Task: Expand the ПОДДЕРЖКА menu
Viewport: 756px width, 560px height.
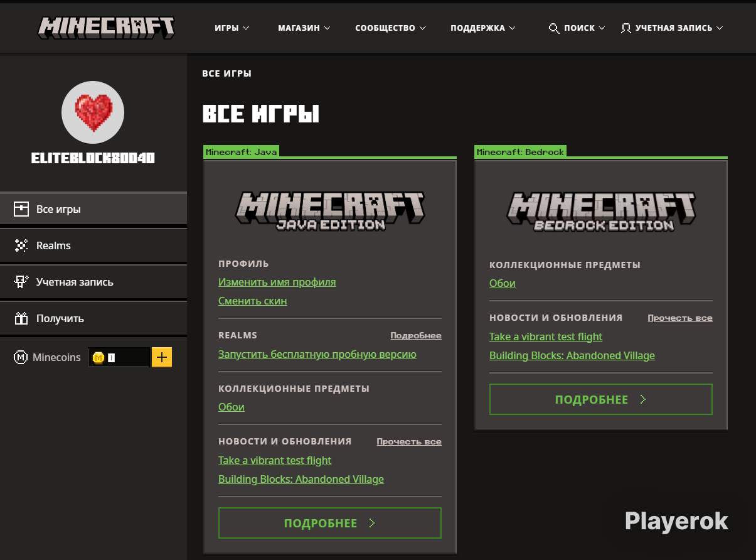Action: coord(482,28)
